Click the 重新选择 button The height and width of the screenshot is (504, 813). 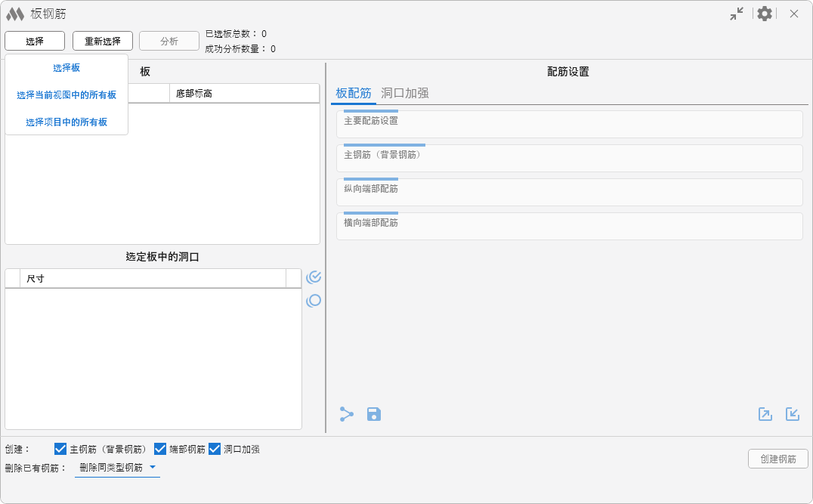point(103,41)
